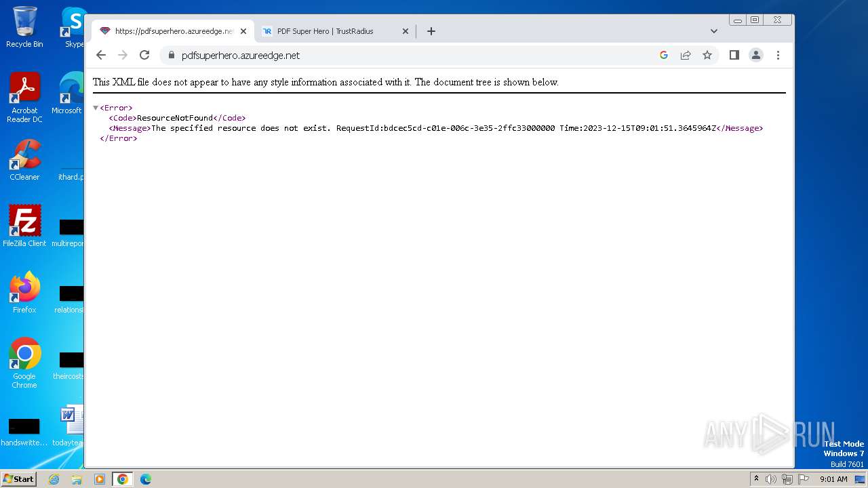Click the ResourceNotFound code text
This screenshot has width=868, height=488.
(175, 118)
